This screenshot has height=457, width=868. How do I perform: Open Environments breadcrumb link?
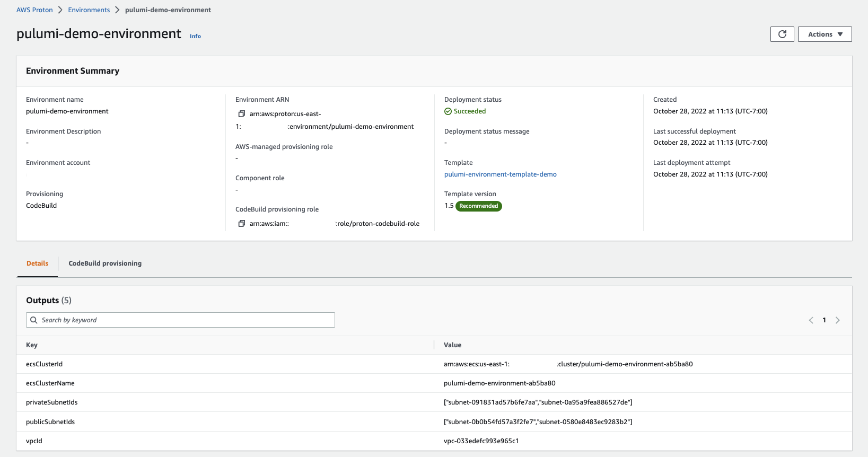(89, 10)
